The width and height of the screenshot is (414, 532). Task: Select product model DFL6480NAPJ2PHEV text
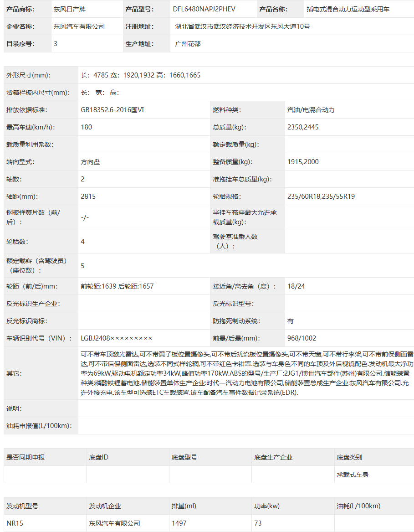(204, 9)
